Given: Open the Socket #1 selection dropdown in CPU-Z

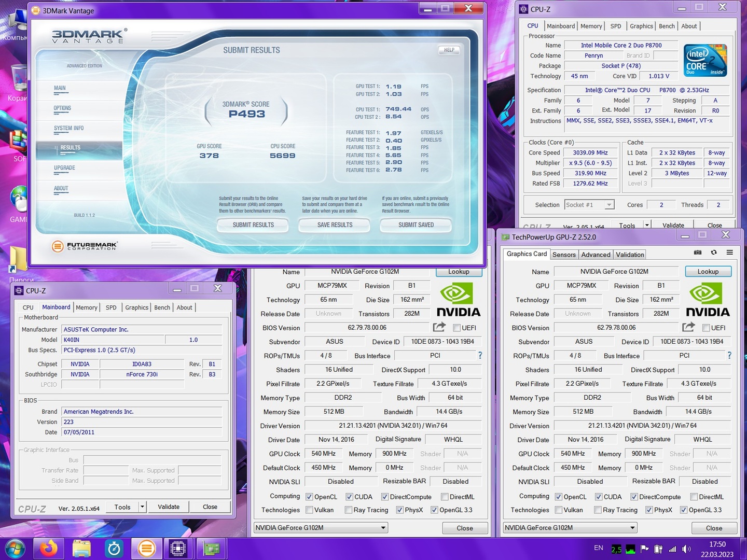Looking at the screenshot, I should [589, 205].
